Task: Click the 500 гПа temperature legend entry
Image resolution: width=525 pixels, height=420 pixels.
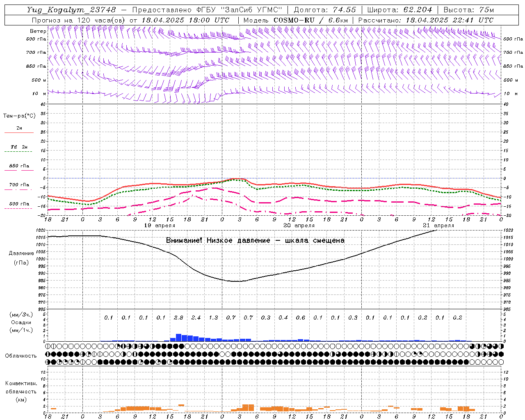Action: [19, 204]
